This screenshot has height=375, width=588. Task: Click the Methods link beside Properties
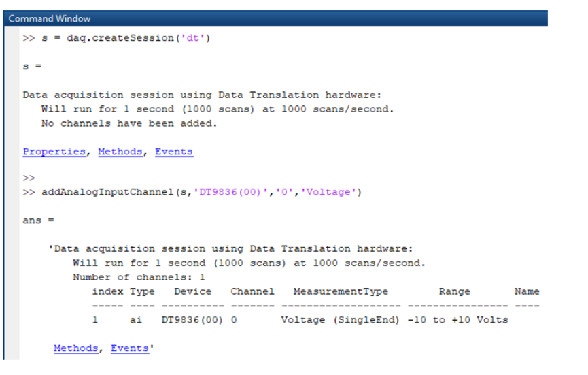pos(120,152)
